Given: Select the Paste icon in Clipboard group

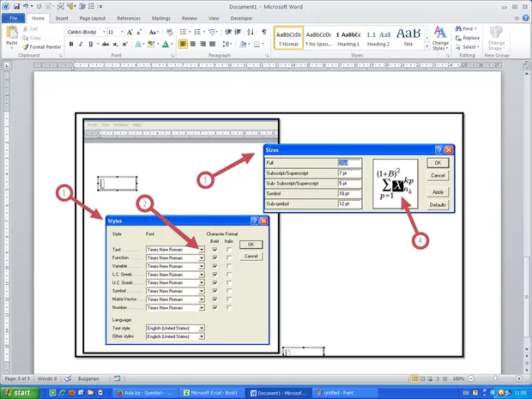Looking at the screenshot, I should click(12, 33).
